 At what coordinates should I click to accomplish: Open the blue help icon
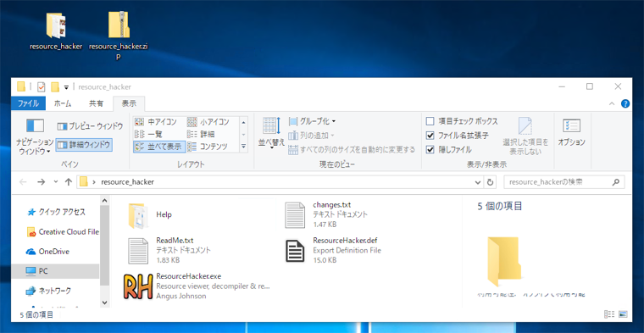pos(625,103)
